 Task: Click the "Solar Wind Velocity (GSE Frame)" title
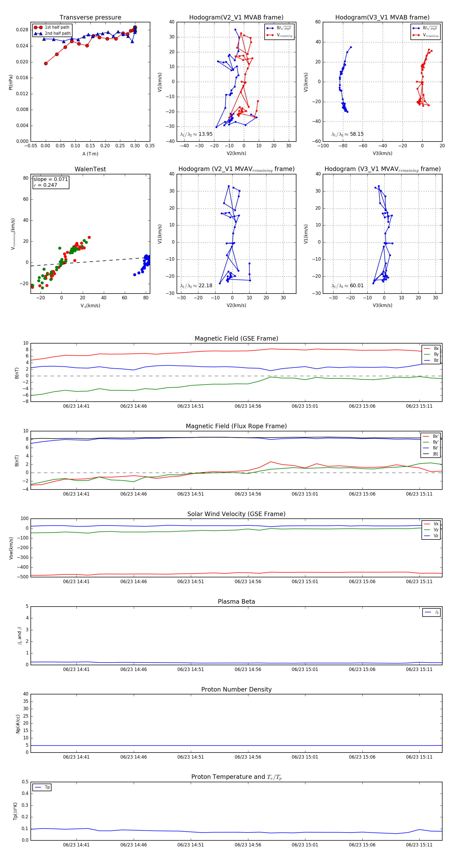pyautogui.click(x=236, y=514)
